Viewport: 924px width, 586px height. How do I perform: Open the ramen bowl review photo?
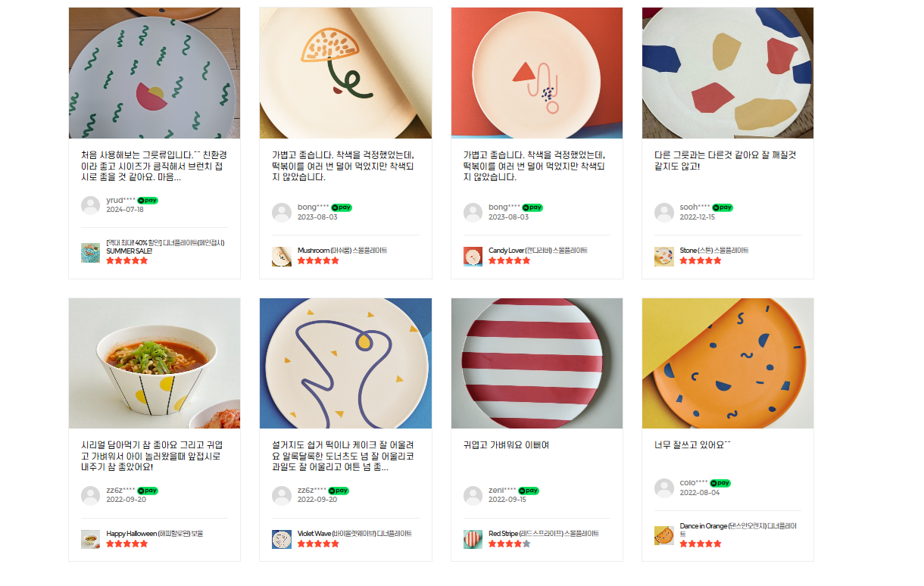coord(155,363)
